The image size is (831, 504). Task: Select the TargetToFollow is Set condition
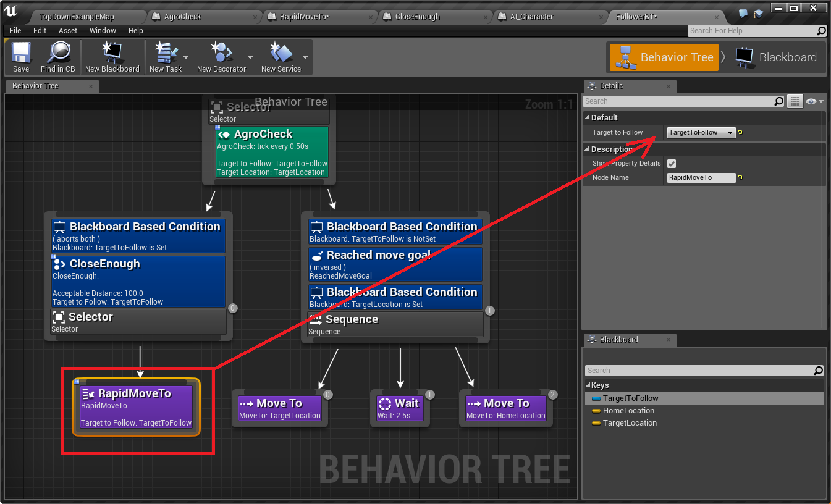click(138, 236)
